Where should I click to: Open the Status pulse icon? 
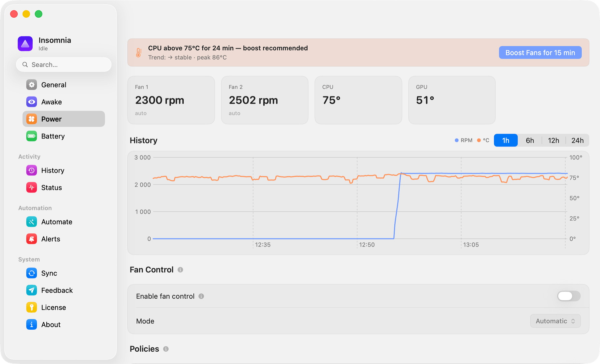click(x=32, y=187)
